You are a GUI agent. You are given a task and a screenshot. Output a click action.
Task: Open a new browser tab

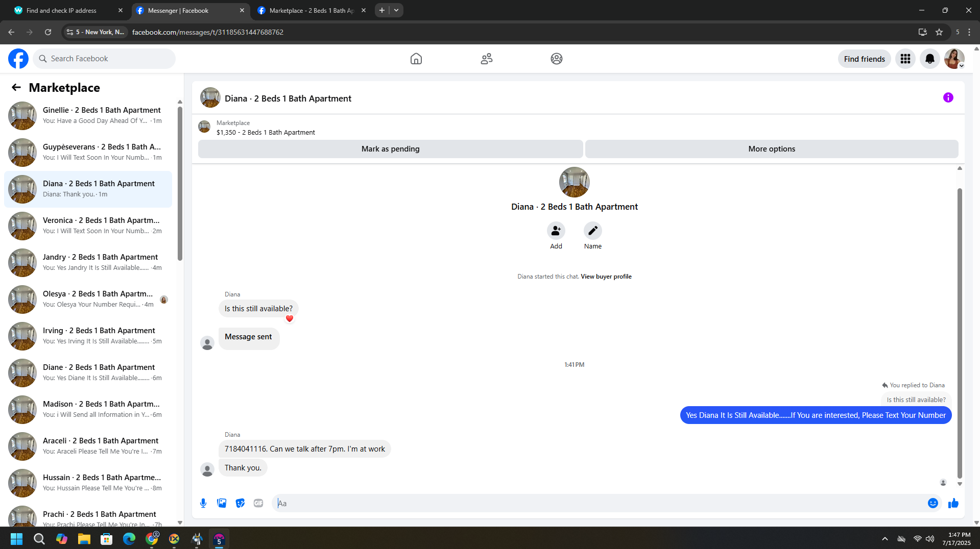382,10
